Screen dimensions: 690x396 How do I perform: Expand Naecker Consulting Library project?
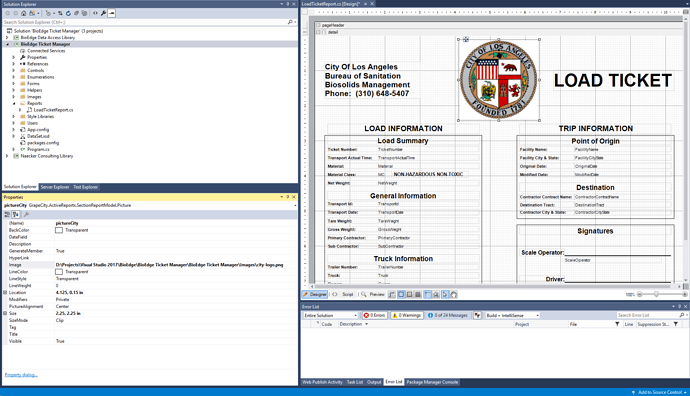coord(7,156)
